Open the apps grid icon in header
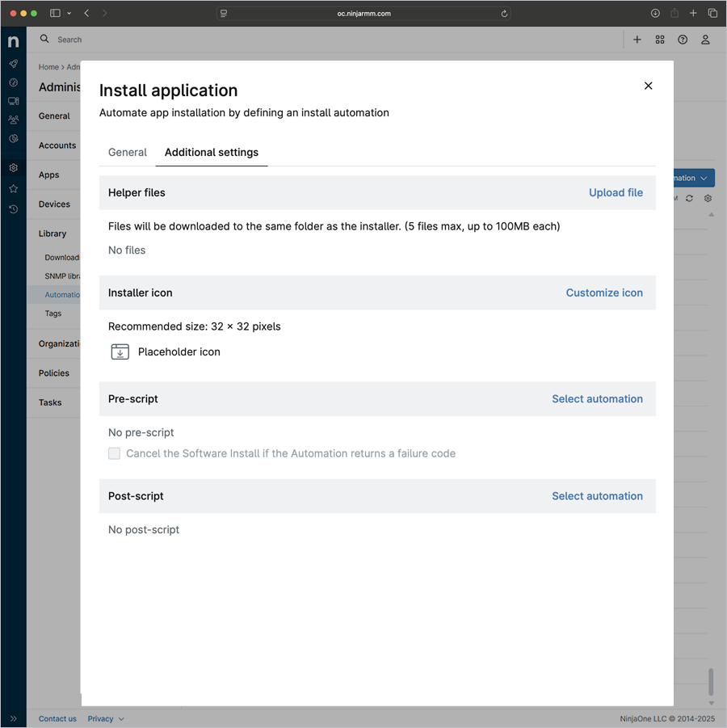727x728 pixels. (x=660, y=40)
